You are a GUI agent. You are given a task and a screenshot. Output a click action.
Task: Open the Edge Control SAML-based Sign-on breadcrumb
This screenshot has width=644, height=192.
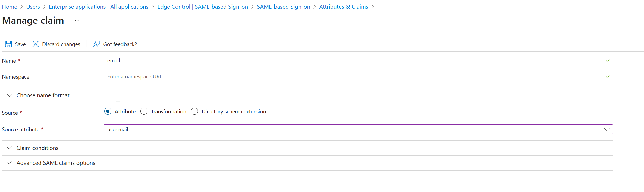coord(203,7)
